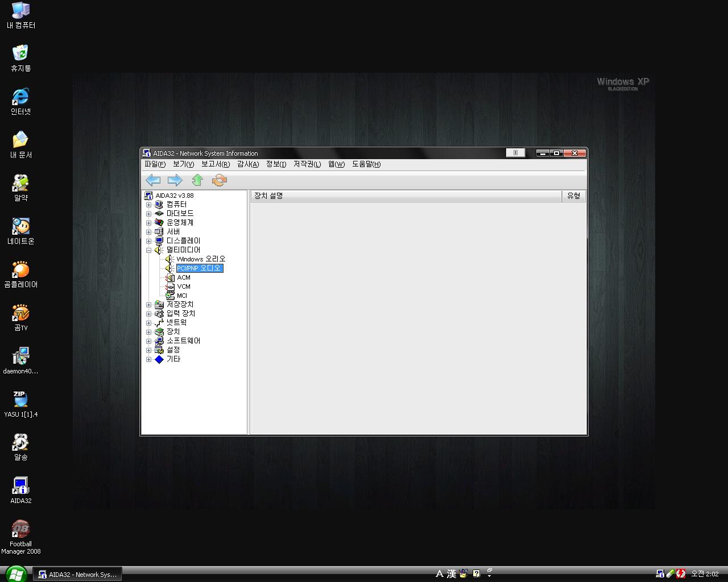
Task: Select the 컴퓨터 tree icon
Action: click(x=159, y=205)
